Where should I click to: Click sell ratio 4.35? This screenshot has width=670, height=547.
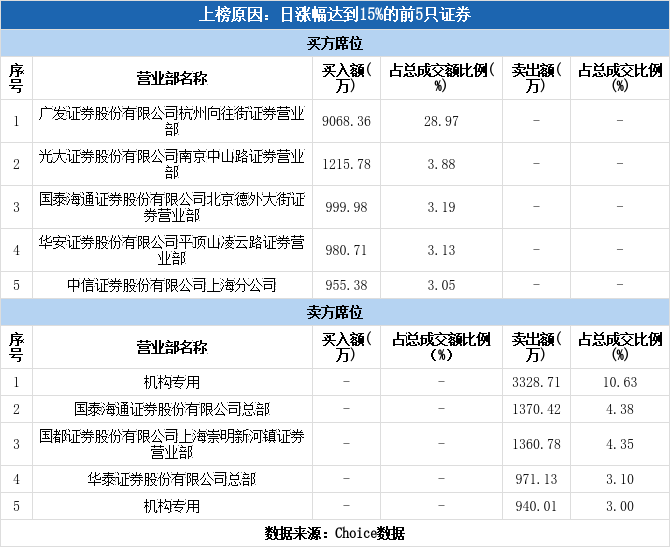620,444
